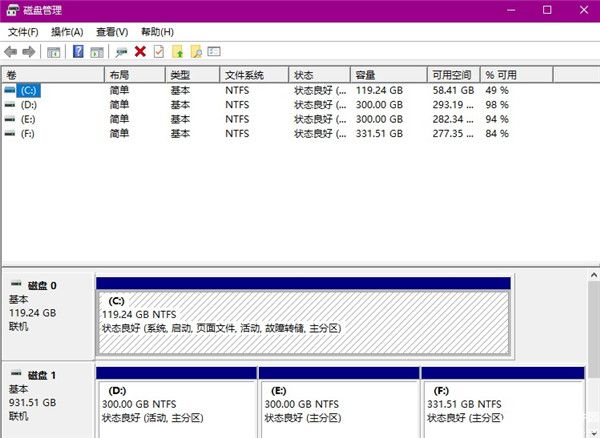Select the (C:) volume row in the list
Screen dimensions: 600x438
coord(30,90)
